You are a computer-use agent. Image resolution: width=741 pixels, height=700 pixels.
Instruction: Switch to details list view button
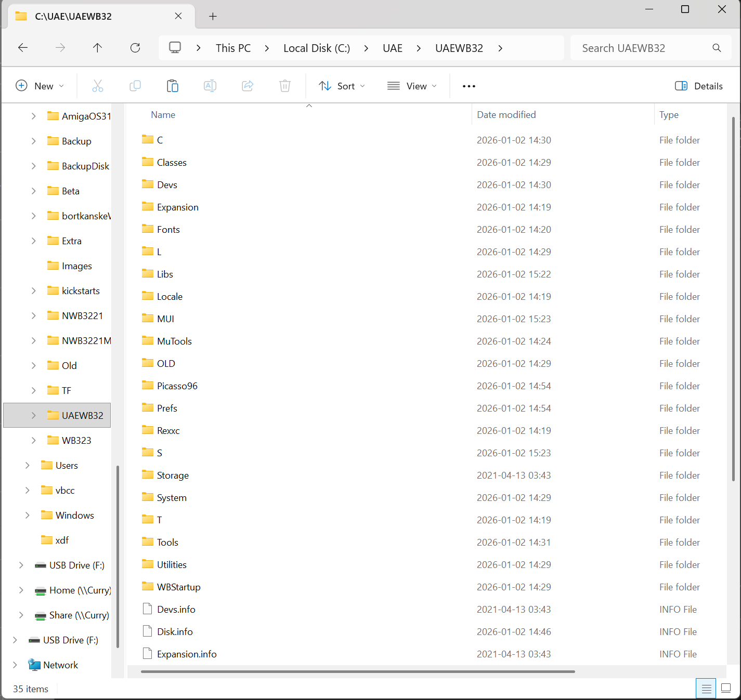(x=706, y=689)
